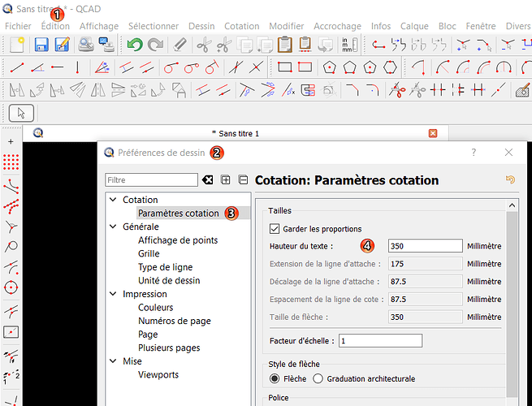Click the selection arrow pointer tool
Screen dimensions: 532x406
pyautogui.click(x=21, y=113)
